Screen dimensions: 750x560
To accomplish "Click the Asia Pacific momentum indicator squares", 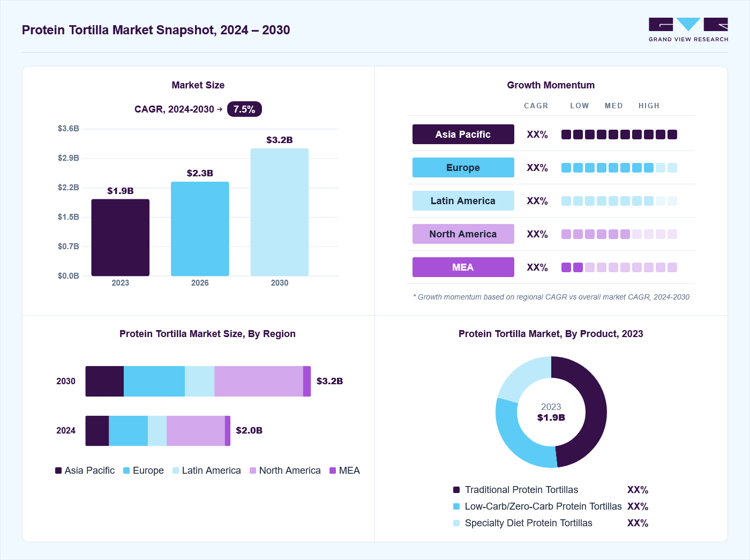I will click(619, 135).
